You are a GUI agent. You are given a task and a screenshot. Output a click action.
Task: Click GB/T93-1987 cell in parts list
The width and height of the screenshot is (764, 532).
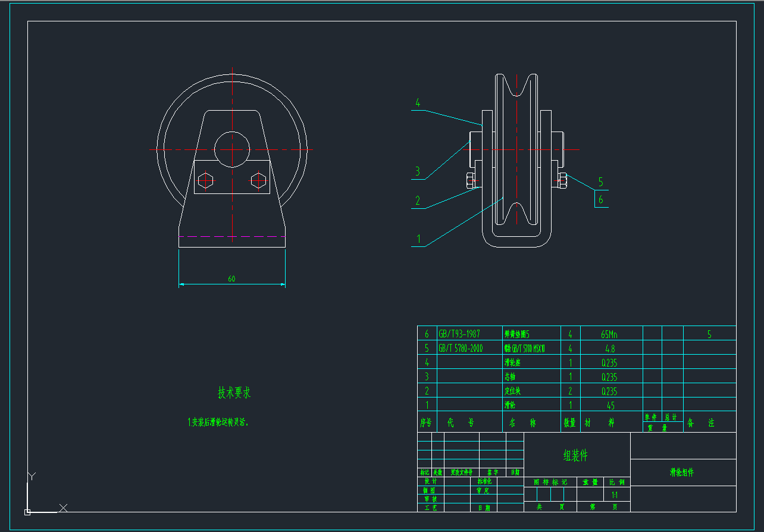pyautogui.click(x=459, y=334)
